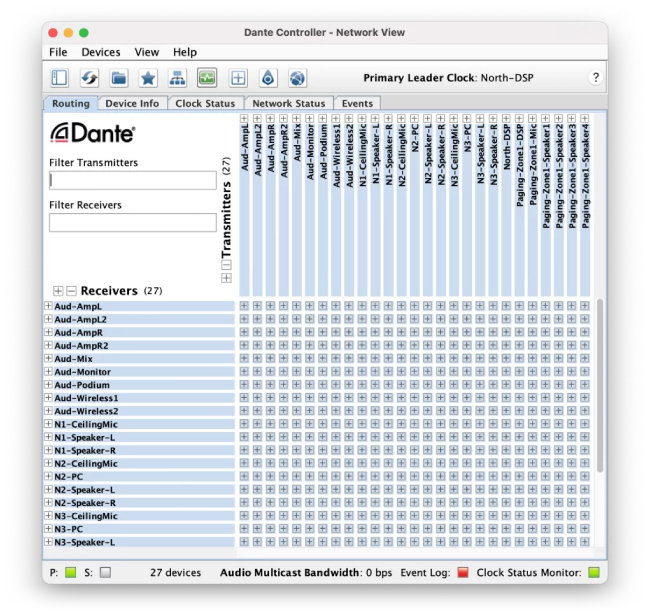Click the Reload Device Information icon
This screenshot has width=650, height=610.
click(x=89, y=78)
